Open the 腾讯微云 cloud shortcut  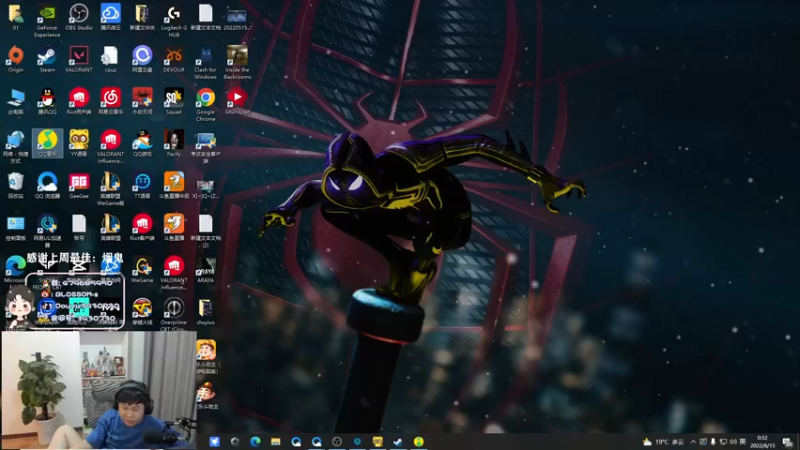pyautogui.click(x=110, y=17)
